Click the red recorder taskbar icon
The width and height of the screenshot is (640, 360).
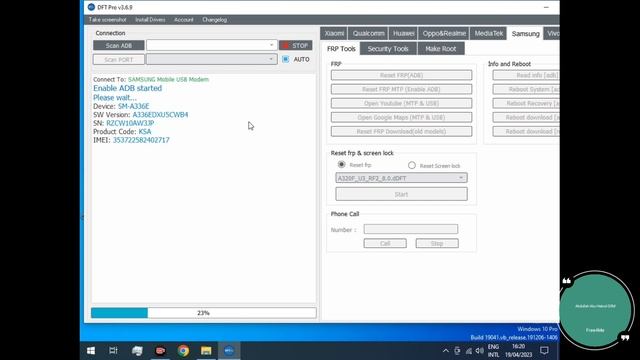coord(160,351)
